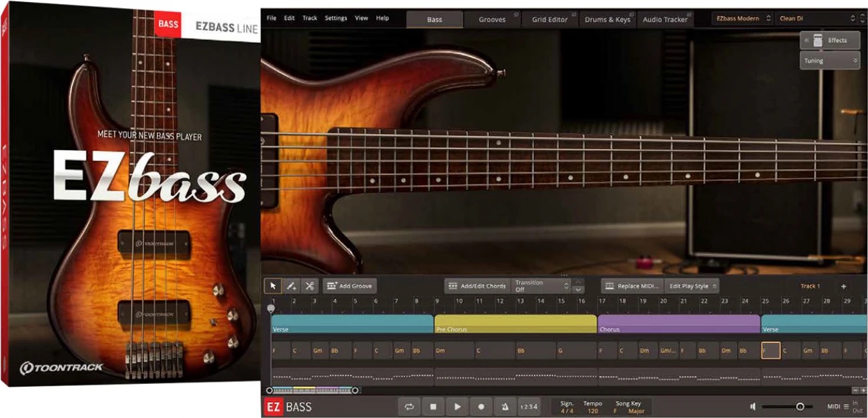Open the EZbass Modern library dropdown
Screen dimensions: 868x418
tap(742, 19)
